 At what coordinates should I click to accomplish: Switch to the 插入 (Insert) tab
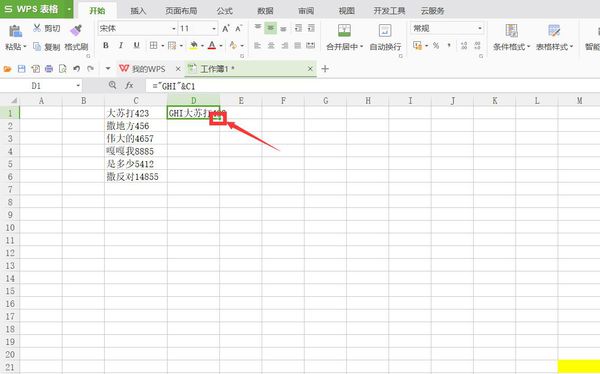point(138,11)
